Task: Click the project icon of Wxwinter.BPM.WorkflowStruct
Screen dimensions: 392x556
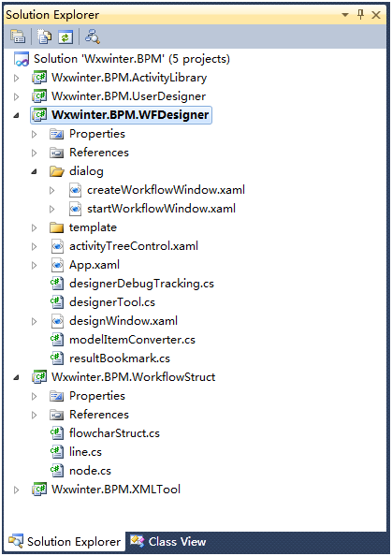Action: (39, 377)
